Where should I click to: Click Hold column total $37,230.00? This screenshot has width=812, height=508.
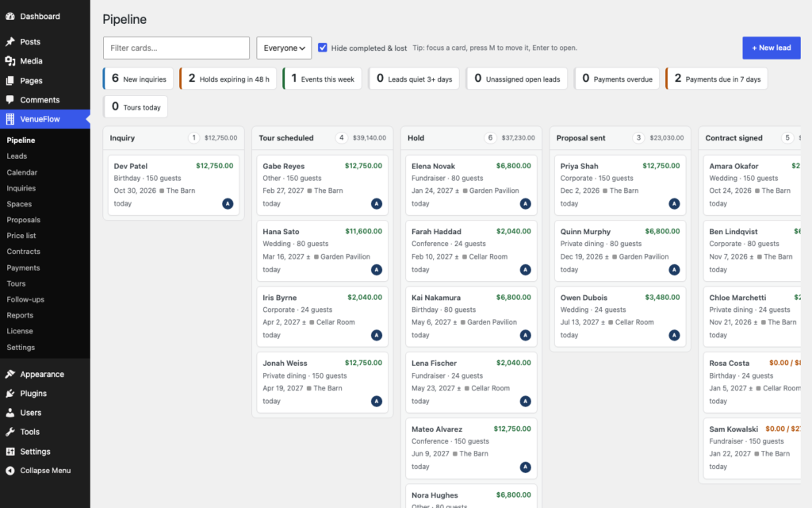click(518, 138)
